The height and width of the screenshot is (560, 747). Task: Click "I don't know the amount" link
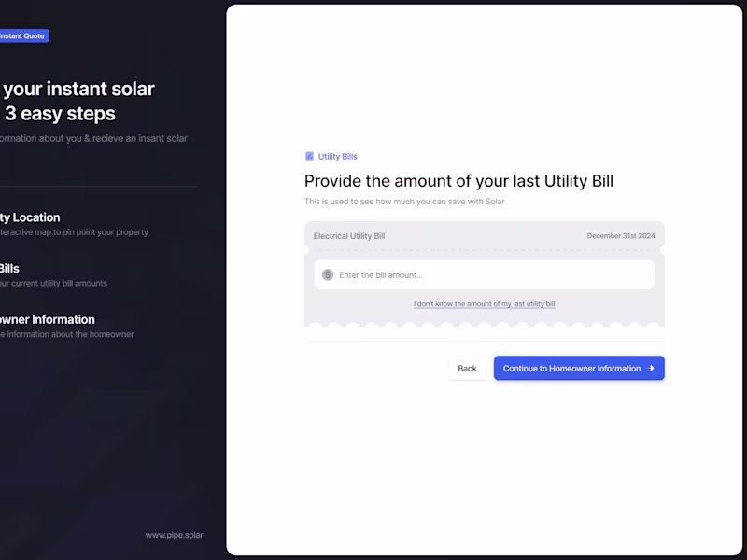[484, 304]
